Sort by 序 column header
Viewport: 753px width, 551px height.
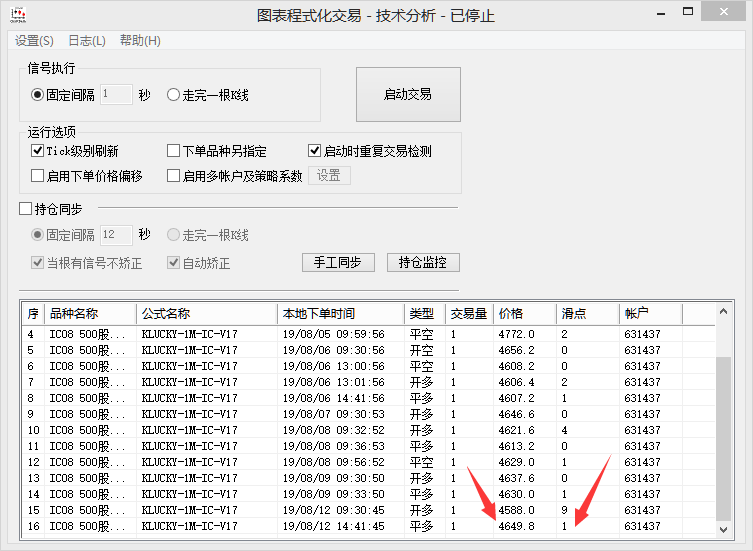pos(33,314)
